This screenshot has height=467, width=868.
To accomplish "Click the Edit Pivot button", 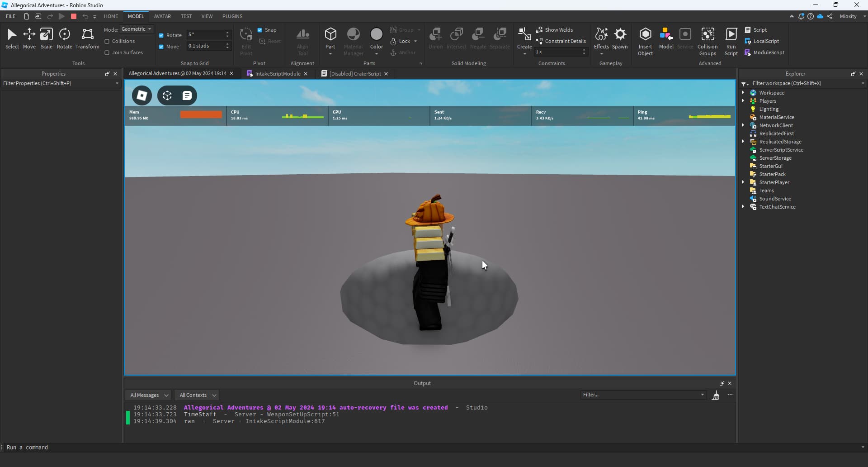I will [246, 40].
